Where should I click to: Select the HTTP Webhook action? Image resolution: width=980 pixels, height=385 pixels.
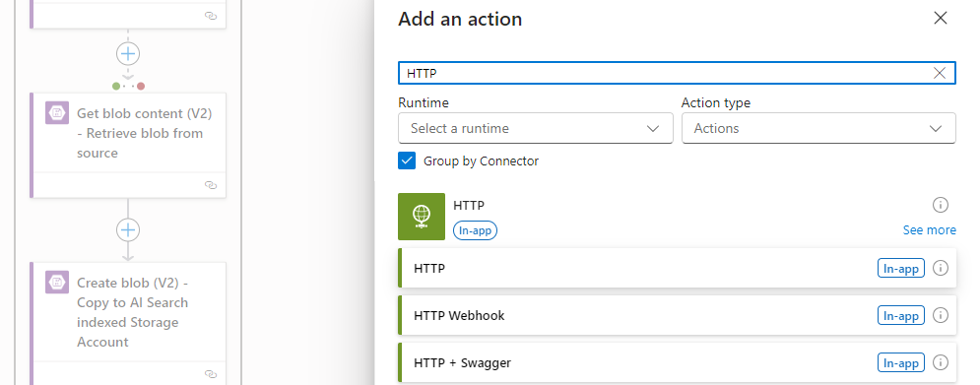coord(677,316)
